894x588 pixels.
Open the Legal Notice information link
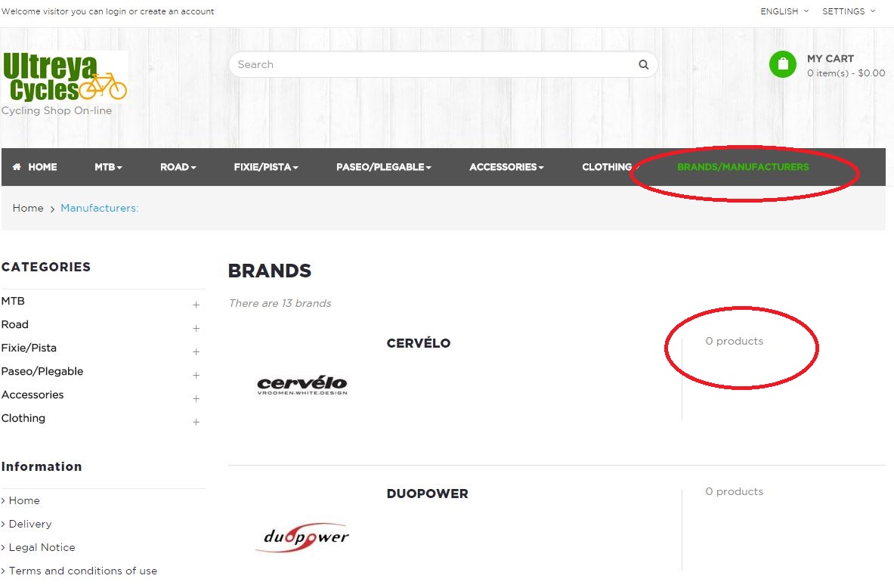pos(42,547)
